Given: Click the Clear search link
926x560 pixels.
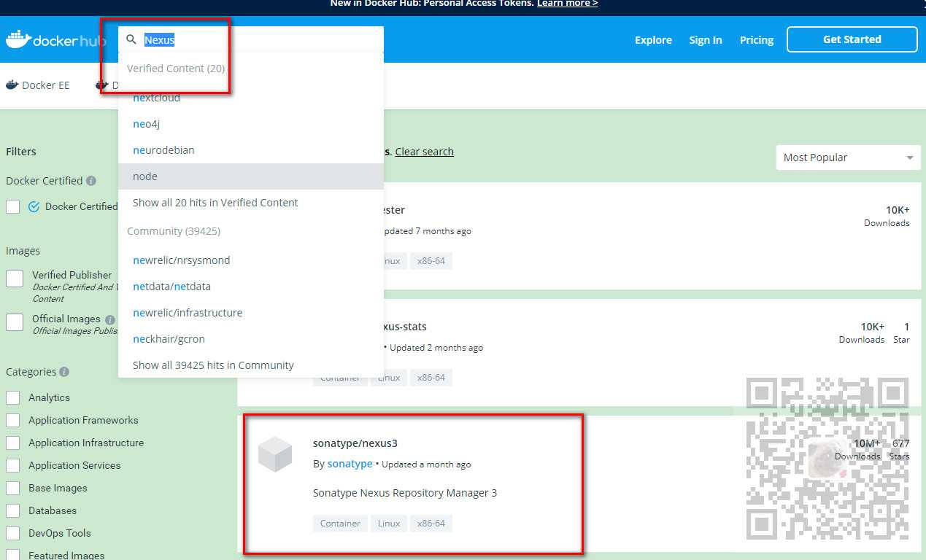Looking at the screenshot, I should click(x=425, y=152).
